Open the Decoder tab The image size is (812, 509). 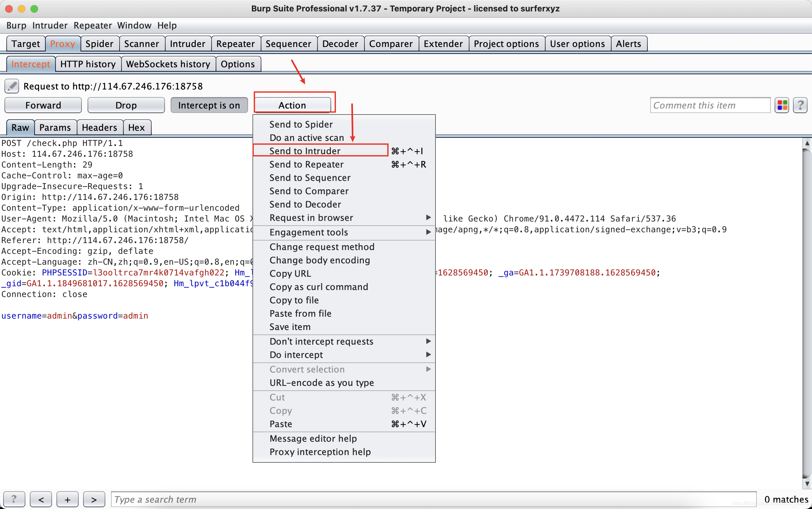click(340, 44)
